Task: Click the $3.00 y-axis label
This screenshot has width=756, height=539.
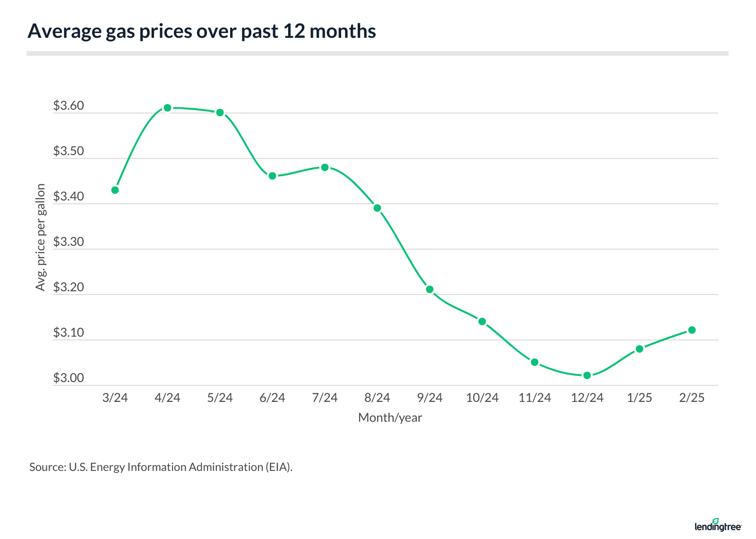Action: pos(69,378)
